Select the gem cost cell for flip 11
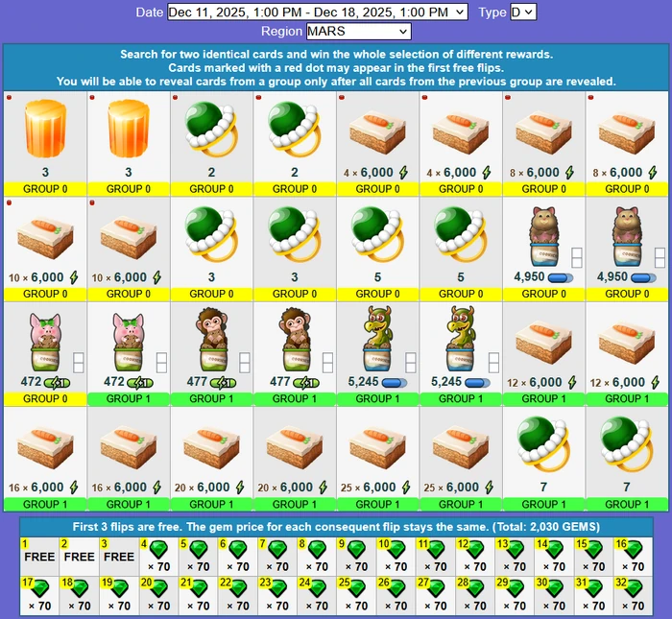This screenshot has height=619, width=672. 436,557
